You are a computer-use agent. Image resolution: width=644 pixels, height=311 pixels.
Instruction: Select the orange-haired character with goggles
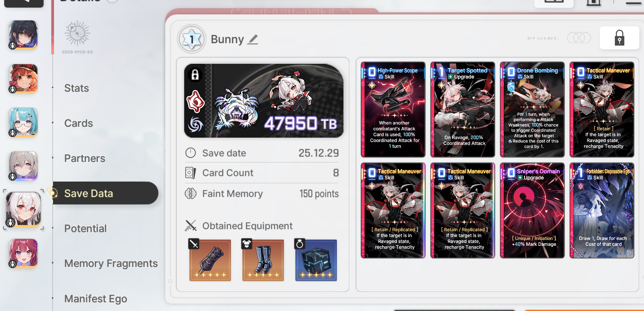pyautogui.click(x=23, y=79)
